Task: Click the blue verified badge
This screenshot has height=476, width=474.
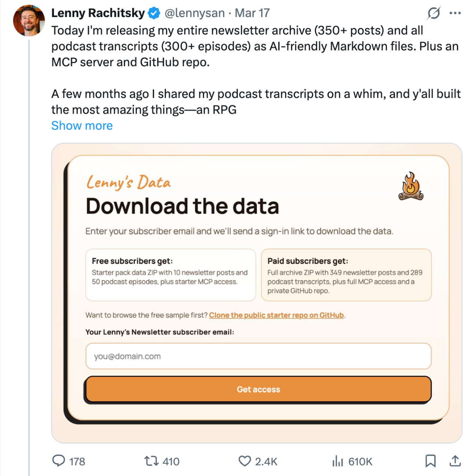Action: click(x=153, y=14)
